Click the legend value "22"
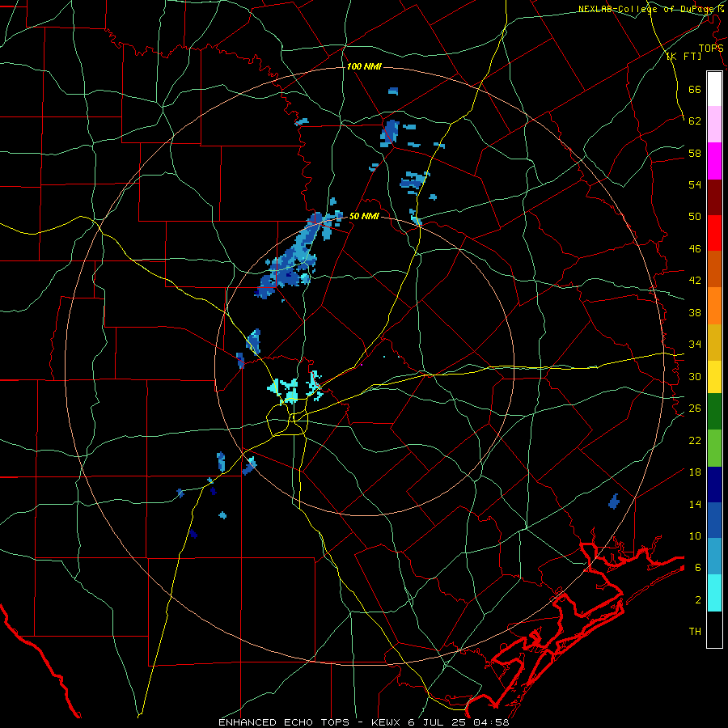Viewport: 728px width, 728px height. coord(695,440)
